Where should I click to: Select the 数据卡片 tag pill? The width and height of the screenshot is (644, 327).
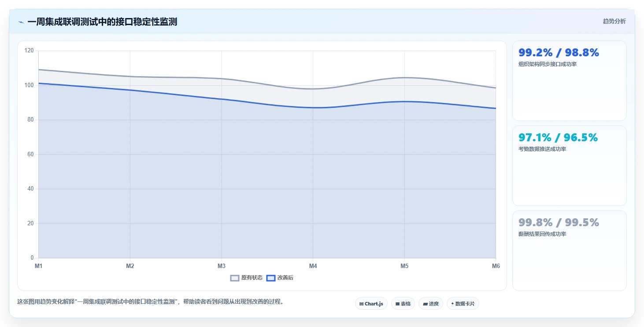[463, 304]
